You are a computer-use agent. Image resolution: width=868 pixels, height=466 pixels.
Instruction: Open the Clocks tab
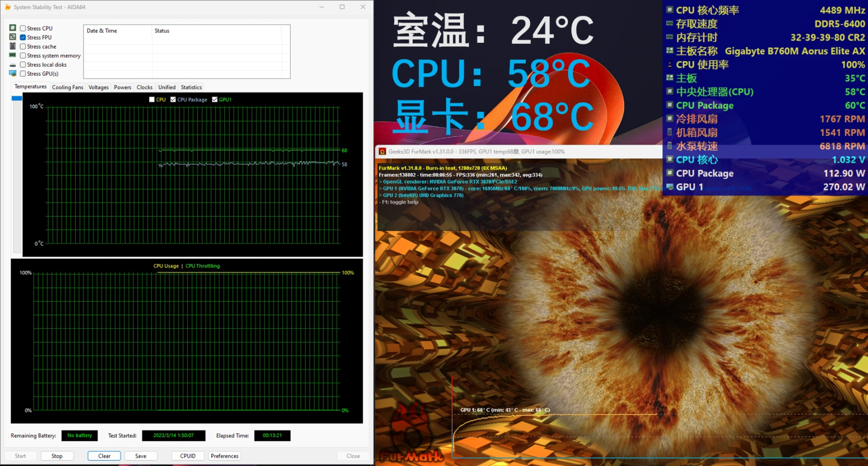click(144, 88)
